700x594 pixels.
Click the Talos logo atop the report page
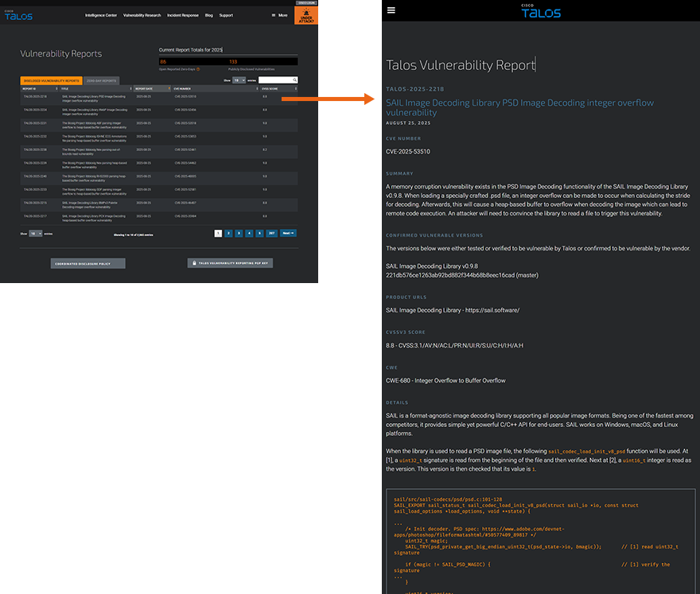pos(541,11)
